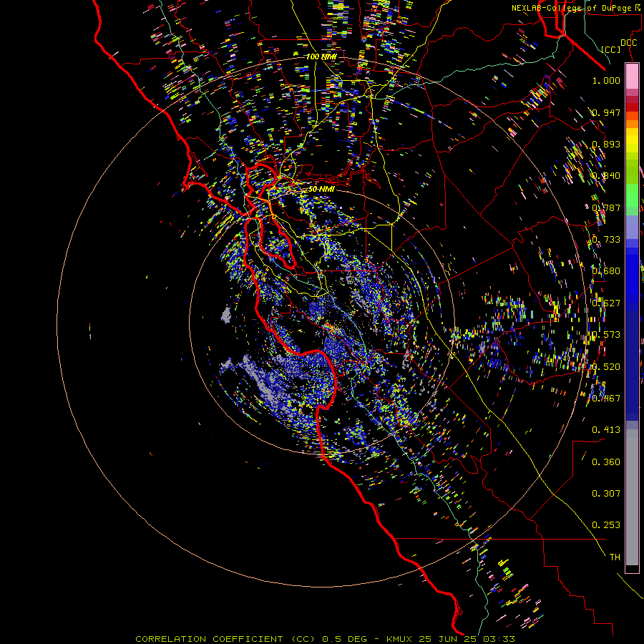Screen dimensions: 644x644
Task: Click the gray bottom segment of the color bar
Action: click(x=632, y=497)
